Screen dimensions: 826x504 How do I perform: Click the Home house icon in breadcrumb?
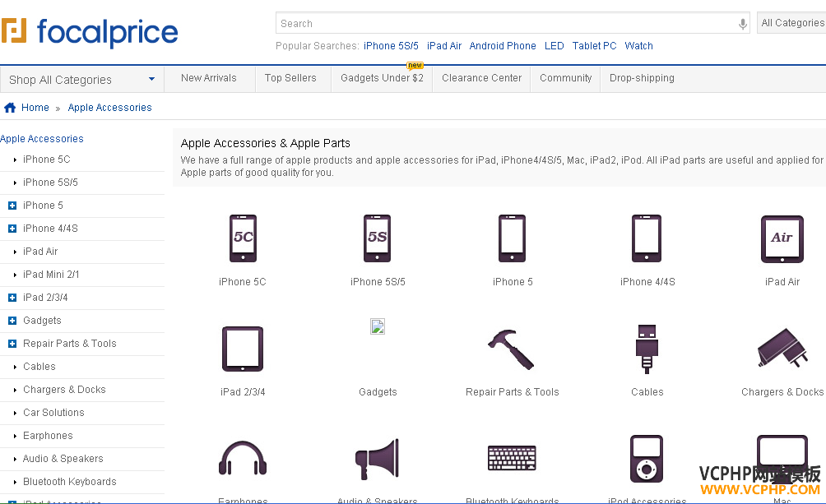tap(10, 108)
